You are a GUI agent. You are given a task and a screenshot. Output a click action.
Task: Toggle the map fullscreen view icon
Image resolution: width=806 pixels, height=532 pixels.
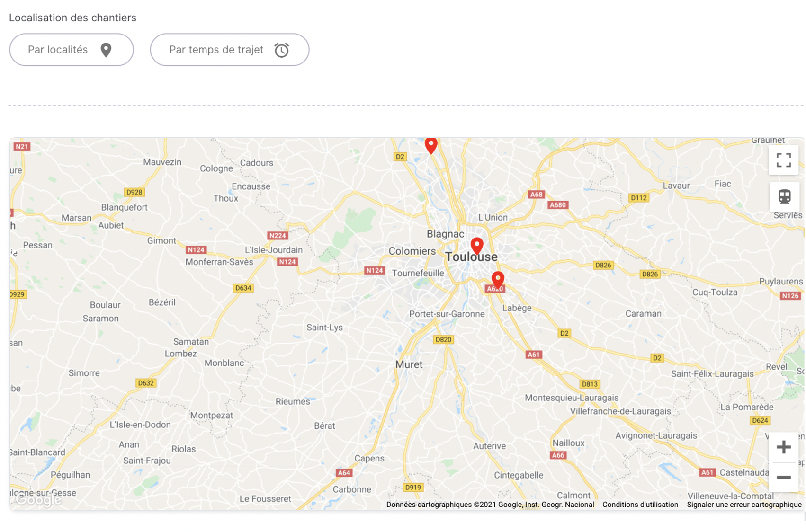click(x=784, y=160)
